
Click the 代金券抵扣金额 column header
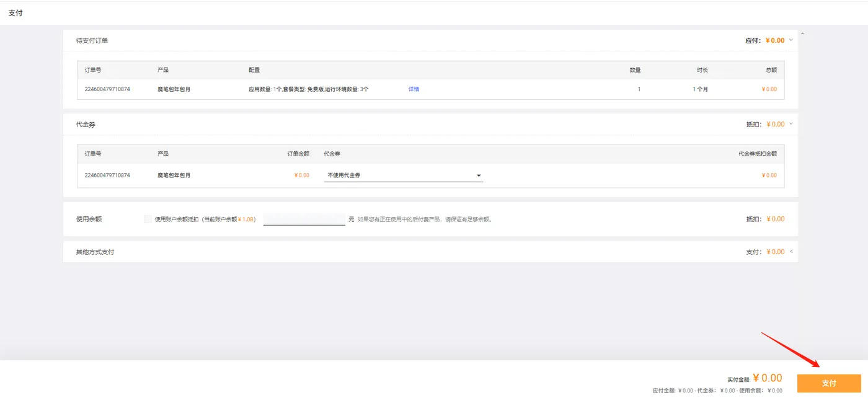[x=757, y=154]
